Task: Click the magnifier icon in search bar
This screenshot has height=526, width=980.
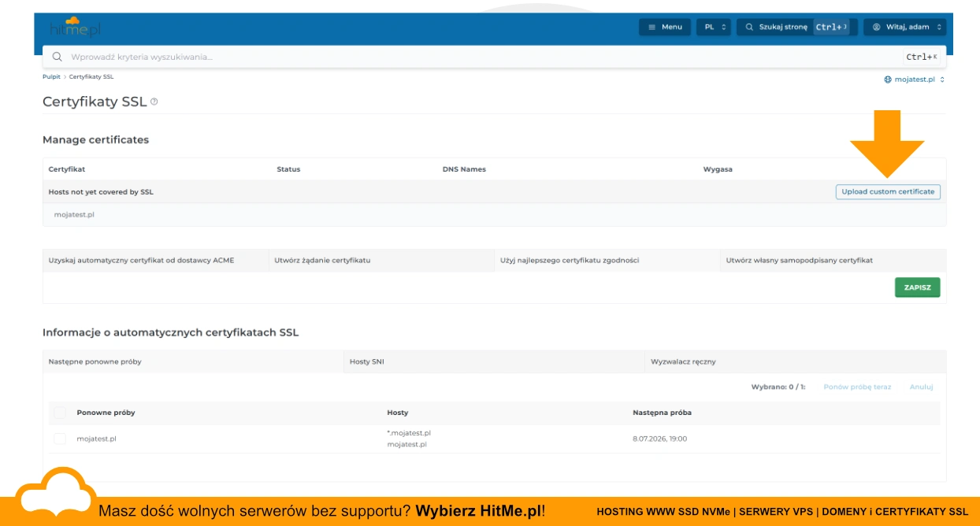Action: click(x=57, y=57)
